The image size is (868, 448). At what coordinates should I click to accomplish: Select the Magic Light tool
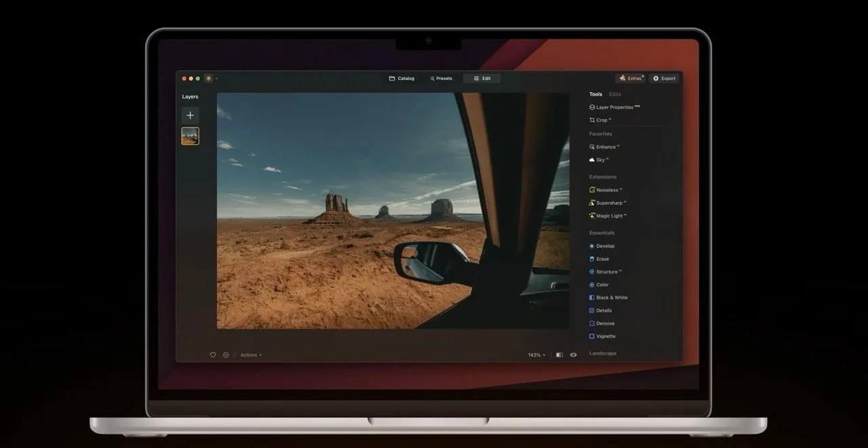click(609, 216)
